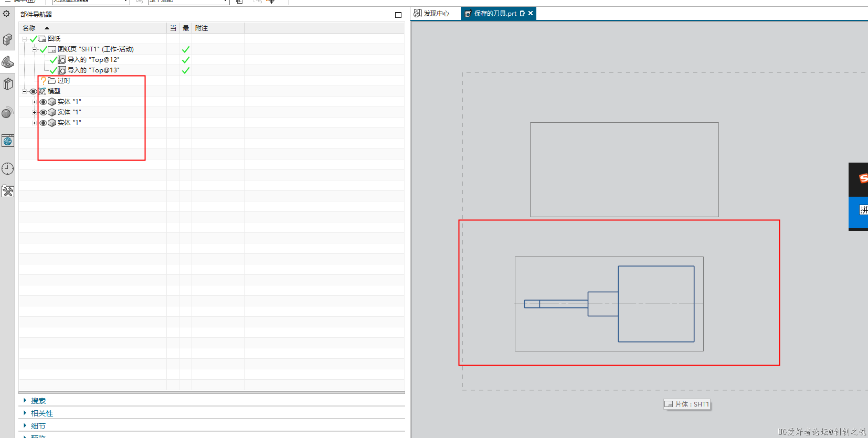This screenshot has height=438, width=868.
Task: Click the 名称 column sort arrow
Action: coord(47,28)
